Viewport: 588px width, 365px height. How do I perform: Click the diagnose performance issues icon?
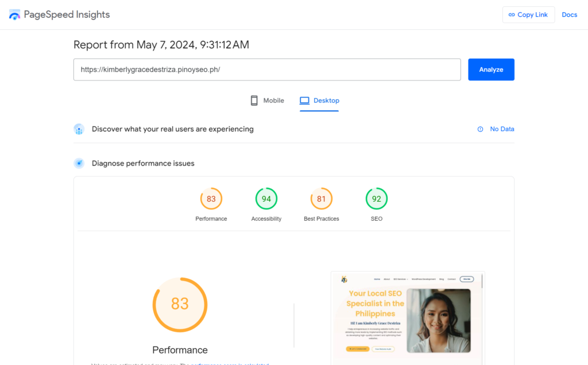[x=79, y=163]
